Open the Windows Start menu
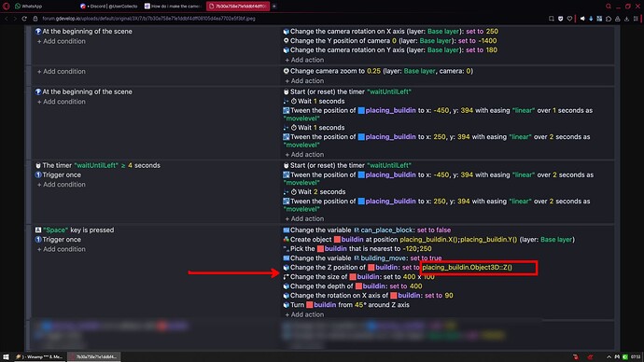 click(6, 356)
